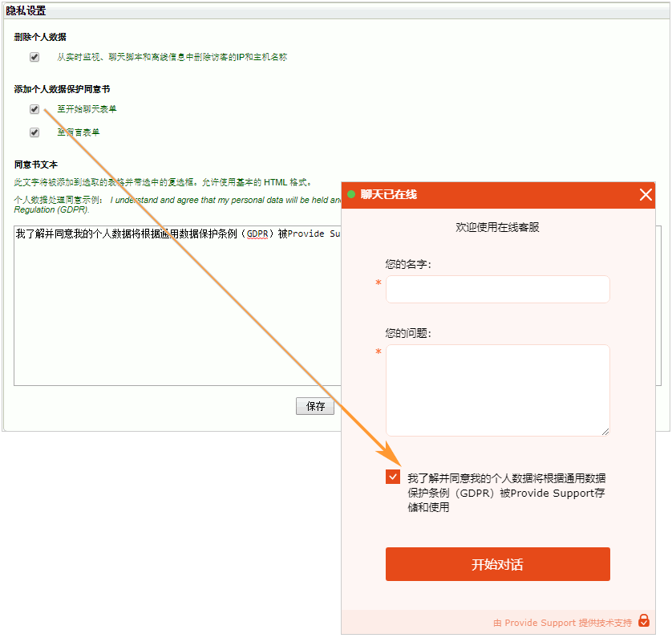The height and width of the screenshot is (642, 672).
Task: Click the 至留言表单 label text
Action: 79,132
